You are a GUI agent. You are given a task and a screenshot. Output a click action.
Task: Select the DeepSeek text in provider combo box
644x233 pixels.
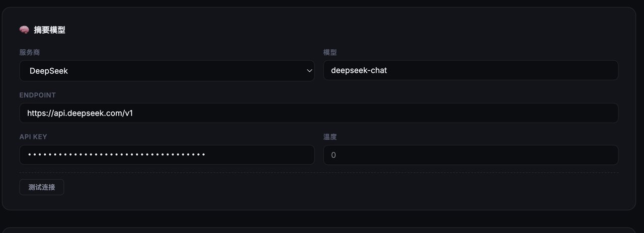click(x=49, y=71)
